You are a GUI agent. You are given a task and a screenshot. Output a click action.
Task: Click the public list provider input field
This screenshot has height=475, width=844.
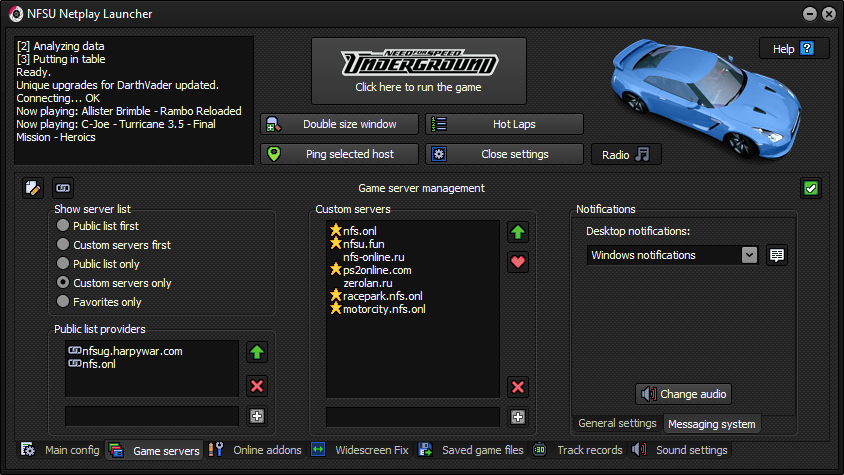coord(152,416)
